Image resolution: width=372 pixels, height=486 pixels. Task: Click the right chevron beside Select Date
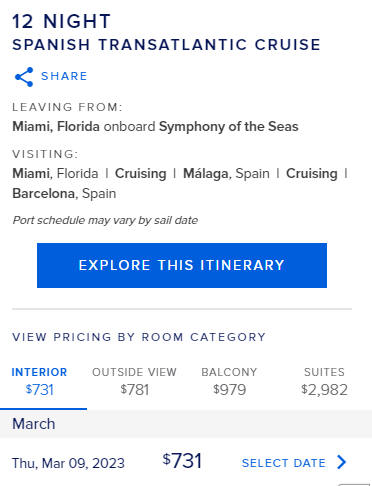click(342, 462)
